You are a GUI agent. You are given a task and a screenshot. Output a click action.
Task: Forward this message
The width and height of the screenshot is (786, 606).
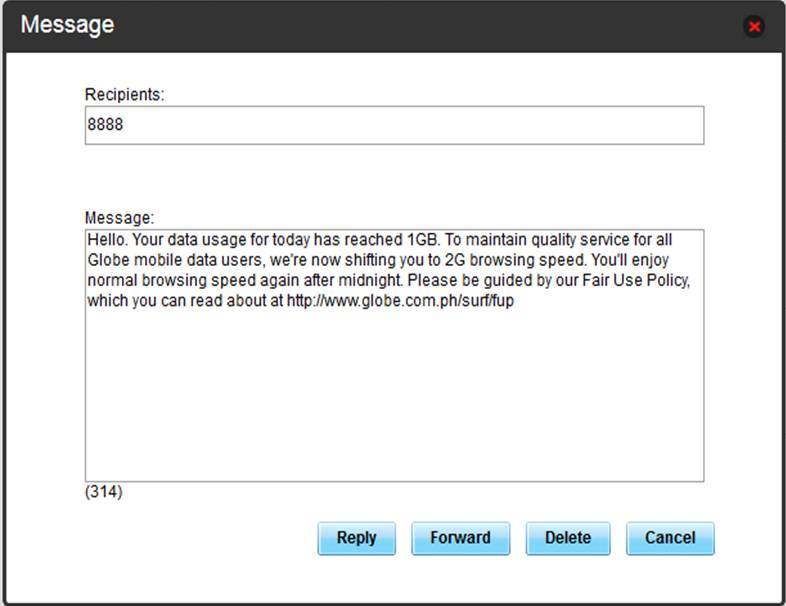[x=460, y=538]
